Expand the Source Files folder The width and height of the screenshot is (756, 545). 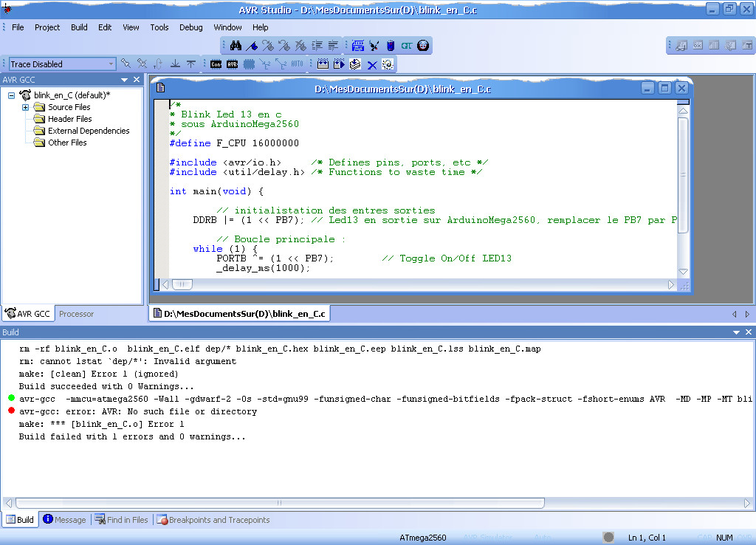[25, 107]
